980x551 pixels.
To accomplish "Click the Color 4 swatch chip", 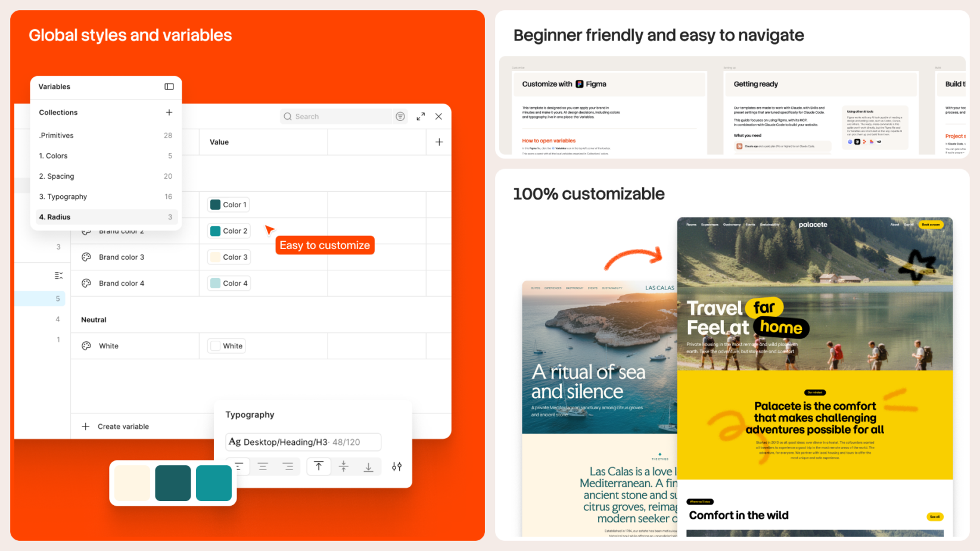I will 229,283.
